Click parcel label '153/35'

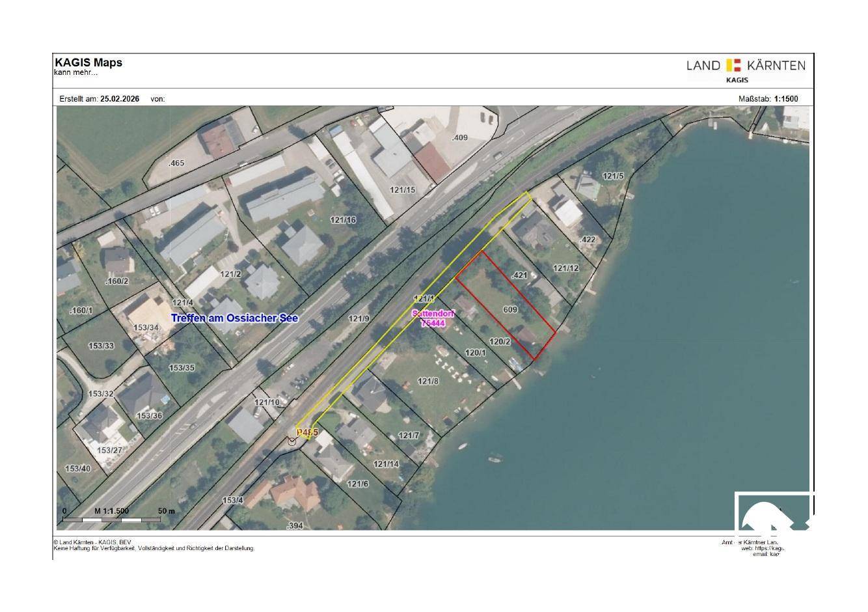(x=182, y=368)
